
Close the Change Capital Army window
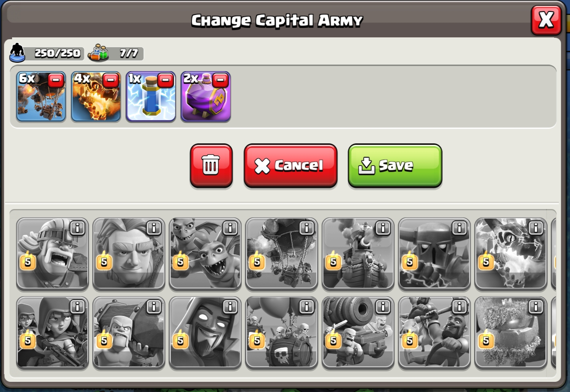point(546,20)
